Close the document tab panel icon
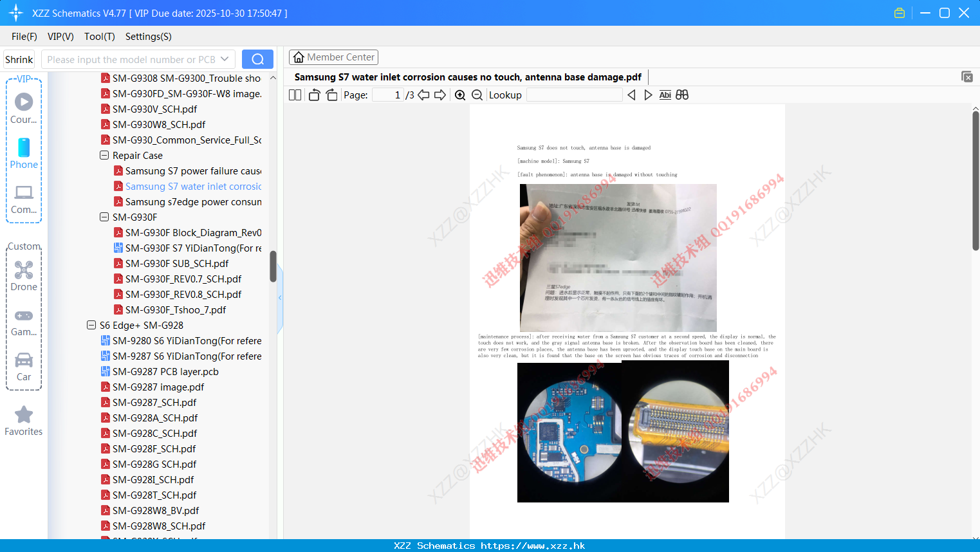Image resolution: width=980 pixels, height=552 pixels. pyautogui.click(x=966, y=77)
